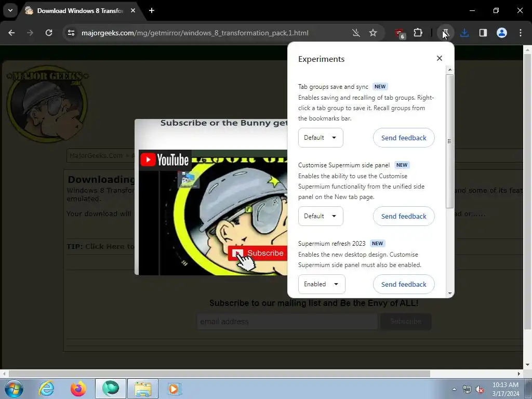Click Experiments panel scroll up arrow
Screen dimensions: 532x399
pos(450,70)
